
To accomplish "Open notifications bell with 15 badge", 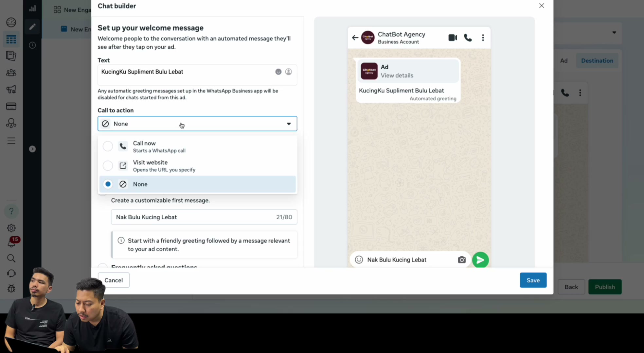I will click(12, 243).
